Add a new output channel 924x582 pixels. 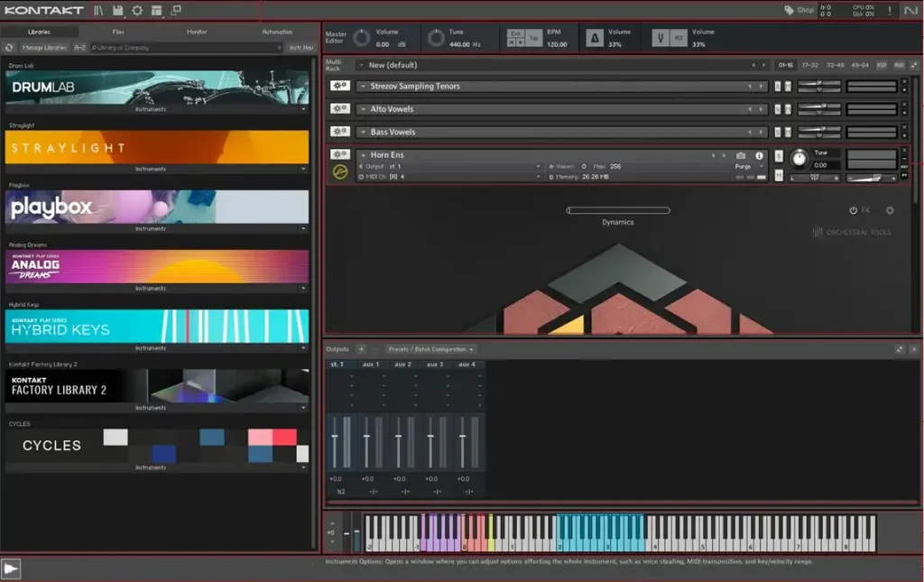tap(361, 349)
